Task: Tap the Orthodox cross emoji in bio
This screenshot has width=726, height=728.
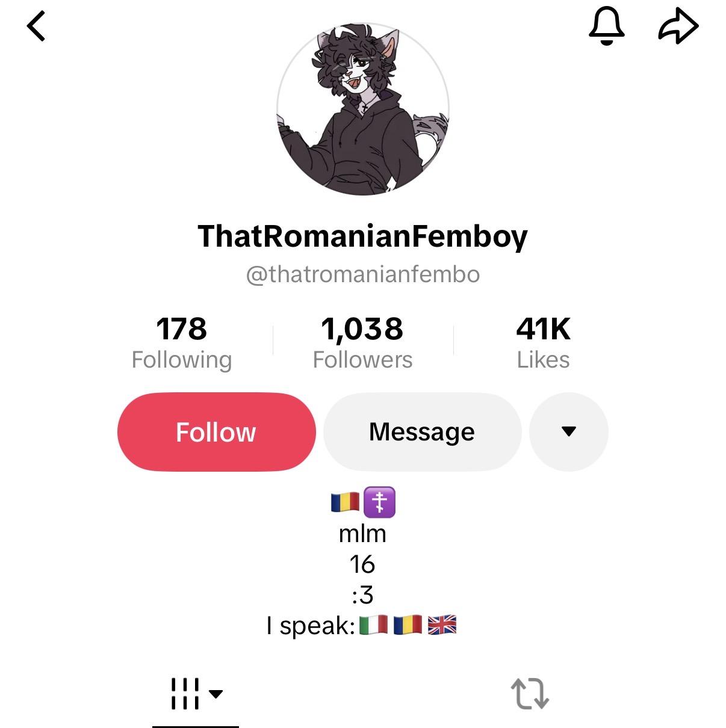Action: [380, 502]
